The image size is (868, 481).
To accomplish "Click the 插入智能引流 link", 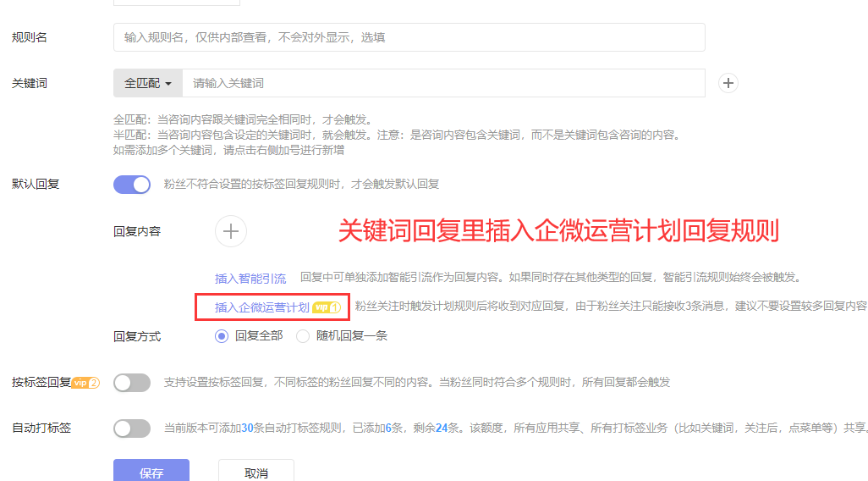I will coord(250,278).
